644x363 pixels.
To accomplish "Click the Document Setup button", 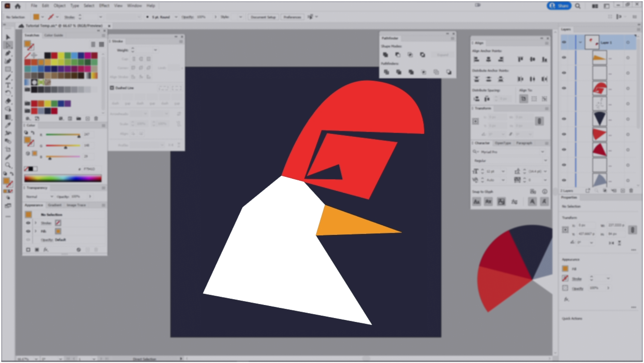I will (x=263, y=17).
